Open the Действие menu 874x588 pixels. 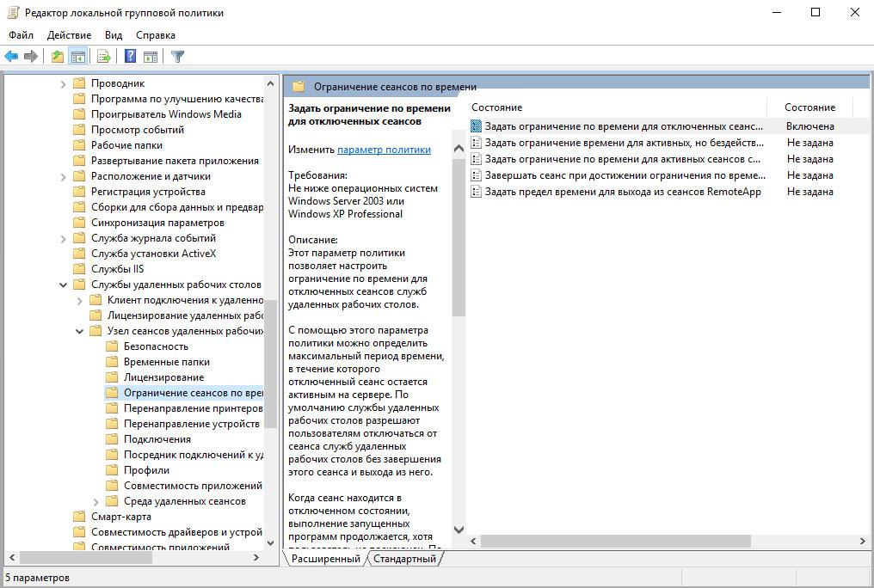tap(69, 35)
